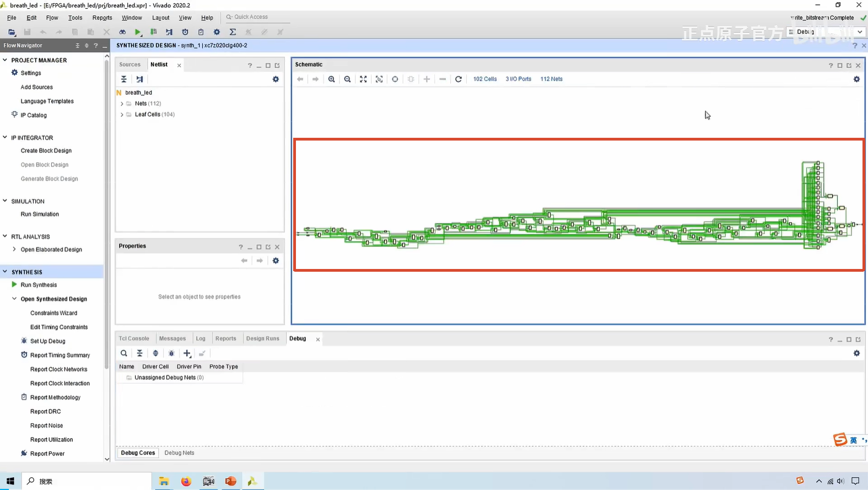Image resolution: width=868 pixels, height=490 pixels.
Task: Click the Windows Start button
Action: [10, 481]
